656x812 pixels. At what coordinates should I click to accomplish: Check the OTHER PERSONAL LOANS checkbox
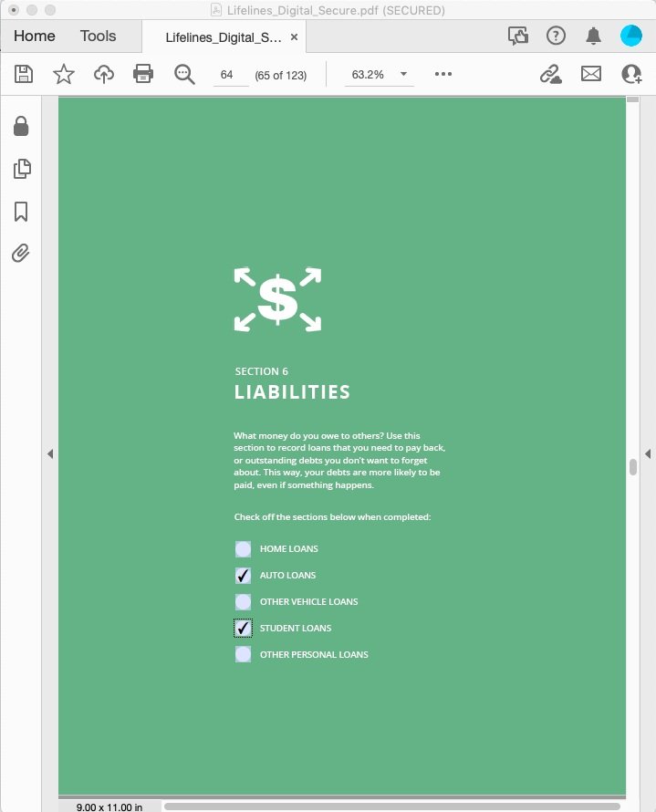click(x=243, y=654)
